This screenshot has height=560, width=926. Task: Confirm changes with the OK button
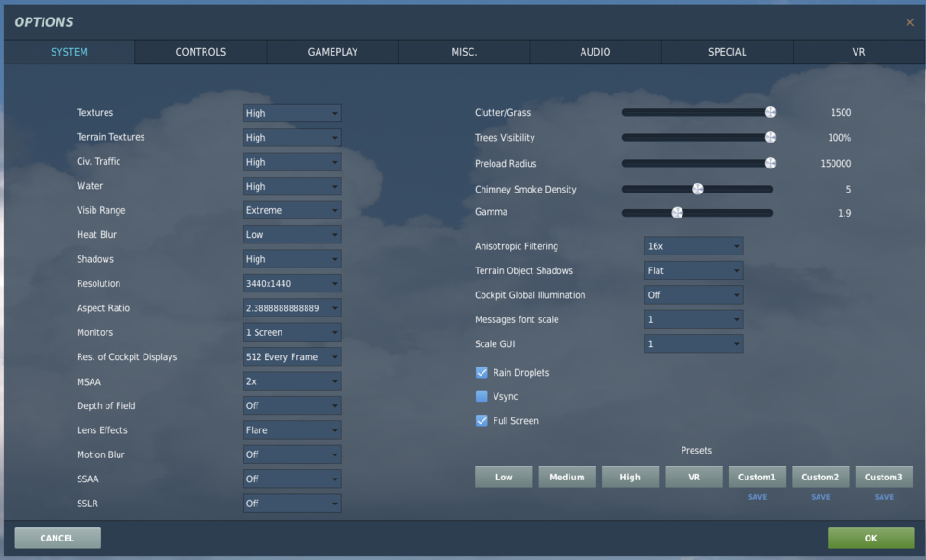[x=870, y=537]
